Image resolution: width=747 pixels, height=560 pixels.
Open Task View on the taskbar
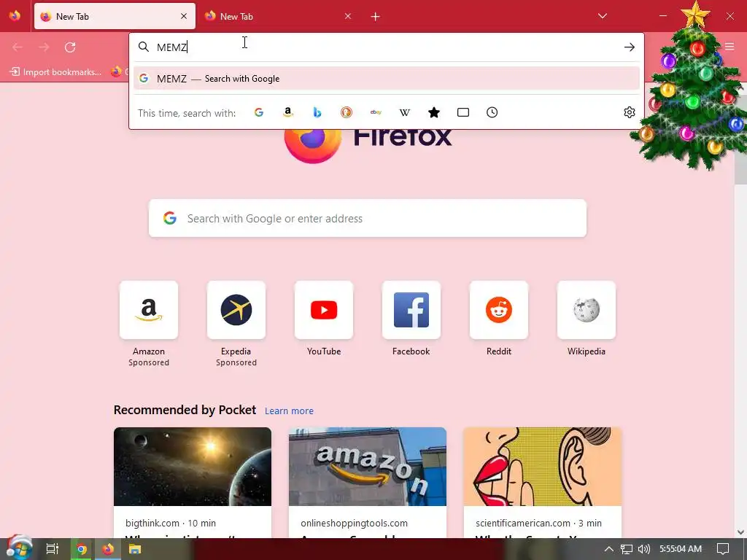(53, 549)
